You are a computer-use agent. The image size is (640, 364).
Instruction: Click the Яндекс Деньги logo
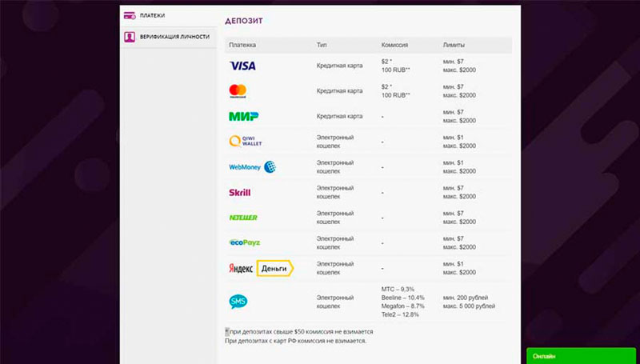pos(262,269)
